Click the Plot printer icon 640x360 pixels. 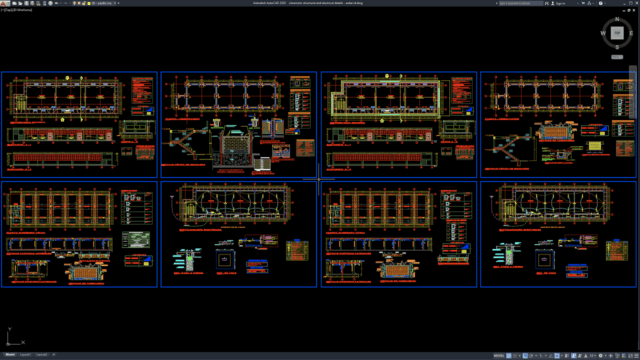[50, 3]
